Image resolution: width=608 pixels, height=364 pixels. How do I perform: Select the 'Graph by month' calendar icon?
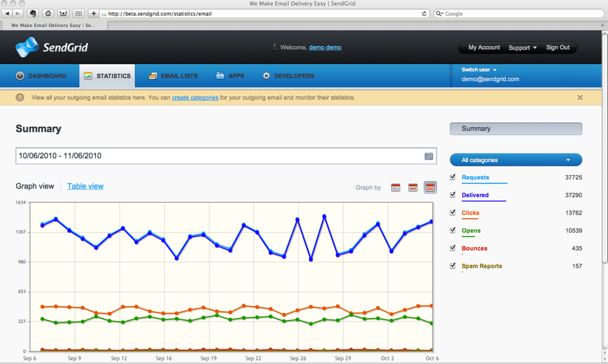point(430,187)
